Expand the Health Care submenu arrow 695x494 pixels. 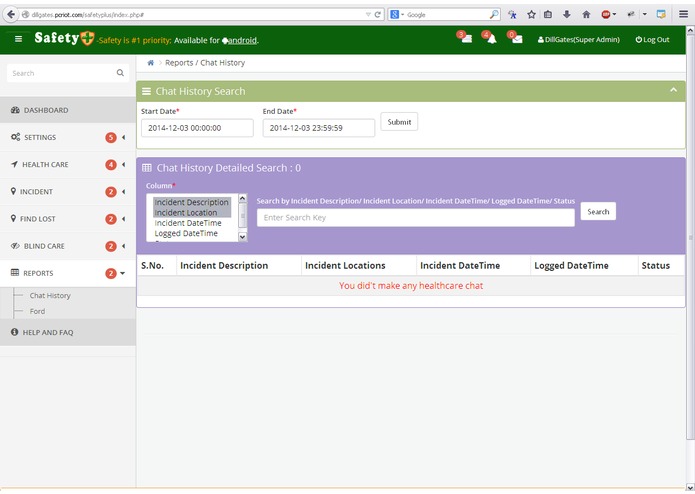(x=124, y=164)
